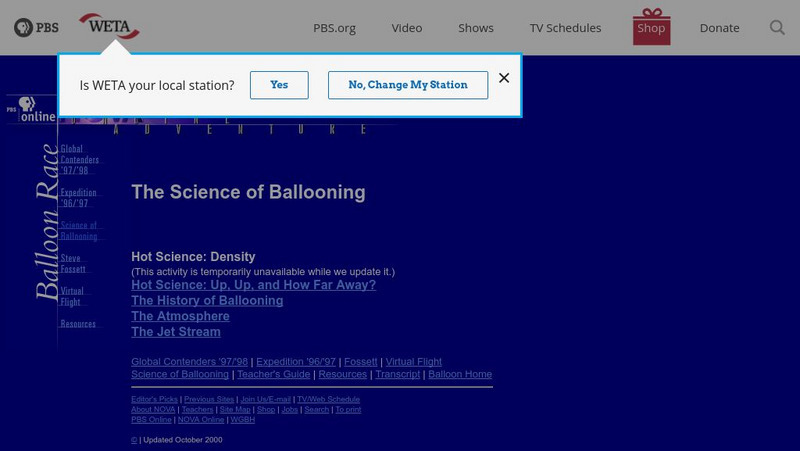Image resolution: width=800 pixels, height=451 pixels.
Task: Open the footer Search link
Action: point(317,409)
